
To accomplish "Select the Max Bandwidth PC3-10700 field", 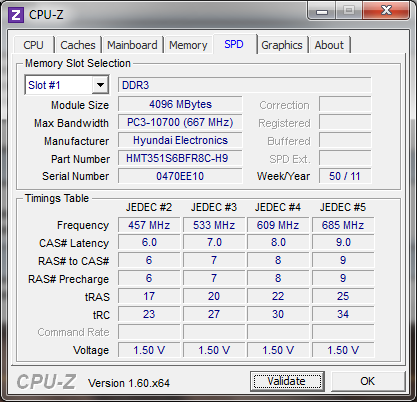I will tap(180, 122).
